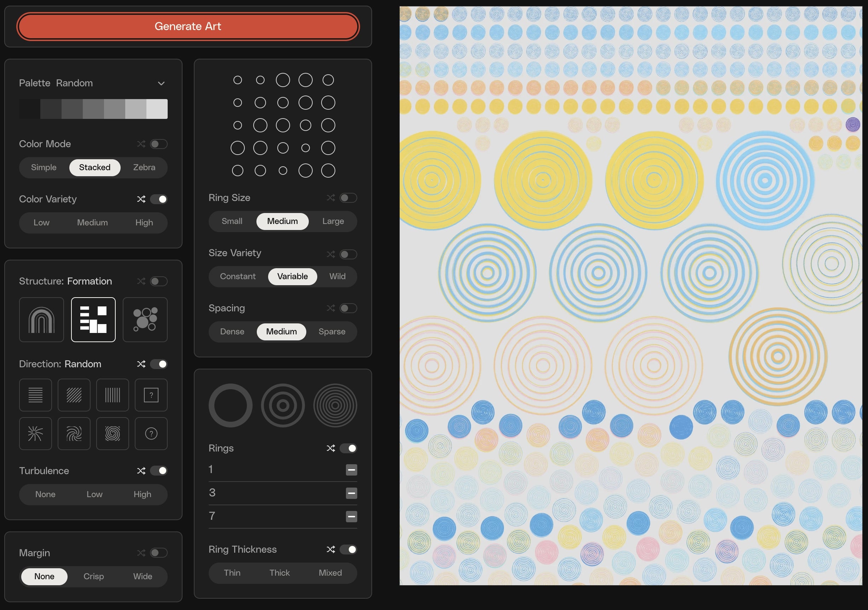Set Margin to Crisp
This screenshot has height=610, width=868.
point(93,576)
